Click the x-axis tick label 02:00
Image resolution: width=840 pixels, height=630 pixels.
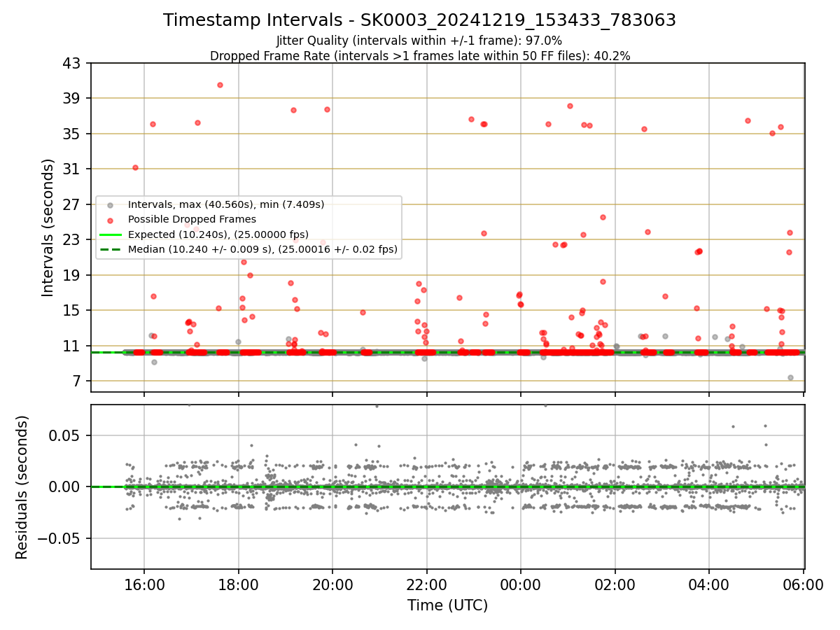(x=615, y=584)
